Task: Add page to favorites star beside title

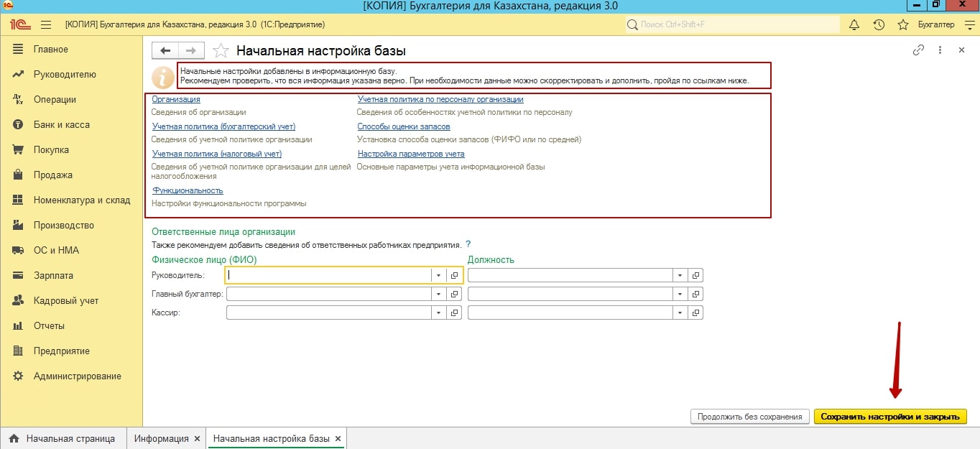Action: (x=222, y=50)
